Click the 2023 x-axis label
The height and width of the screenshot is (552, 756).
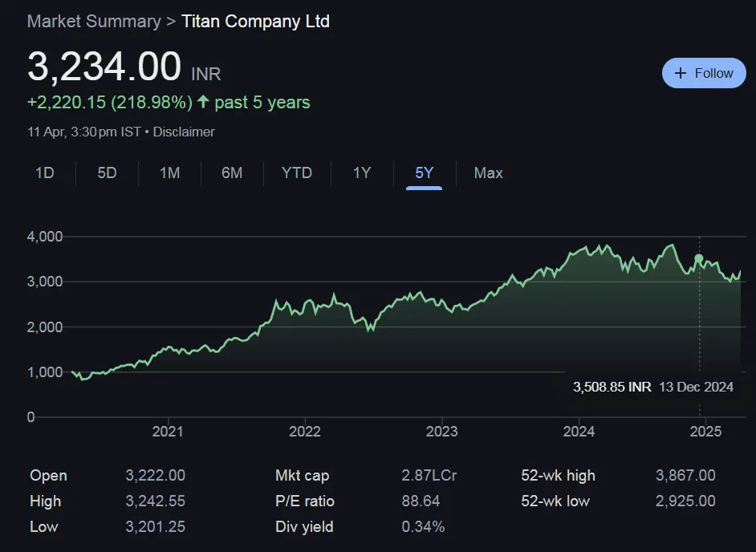click(x=441, y=432)
